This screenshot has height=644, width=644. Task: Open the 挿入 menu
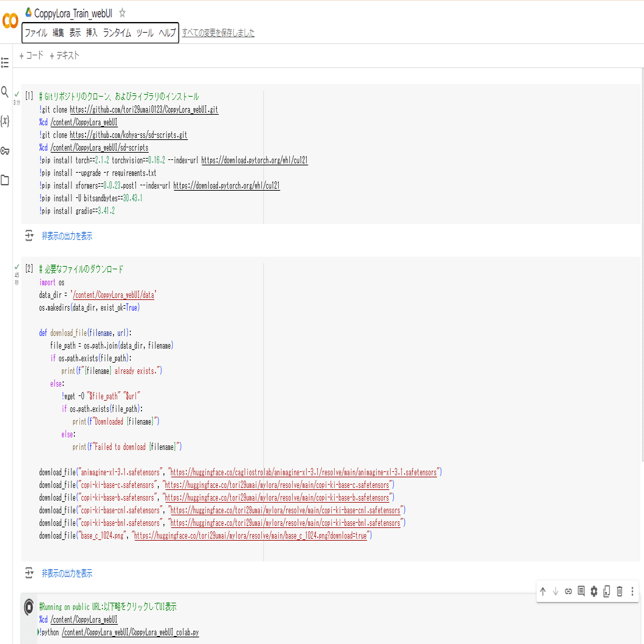pos(91,33)
